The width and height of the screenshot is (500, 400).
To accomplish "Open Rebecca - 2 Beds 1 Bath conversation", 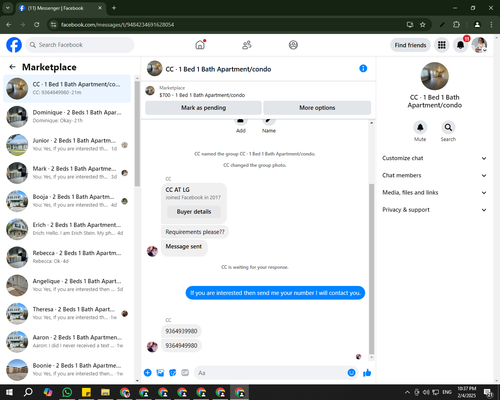I will 68,257.
